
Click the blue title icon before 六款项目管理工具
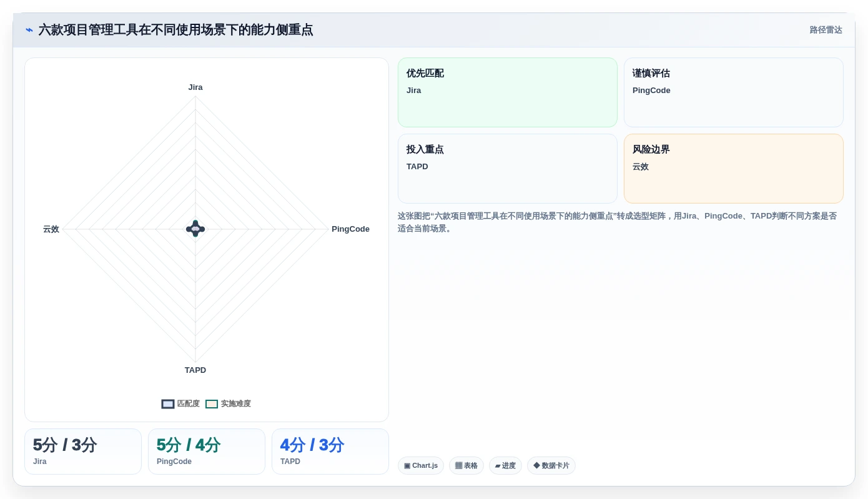coord(29,30)
